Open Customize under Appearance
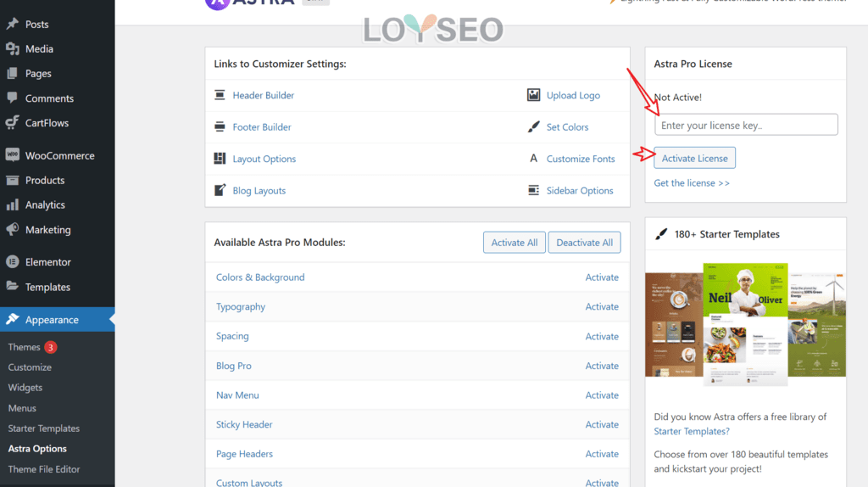The image size is (868, 487). [30, 367]
